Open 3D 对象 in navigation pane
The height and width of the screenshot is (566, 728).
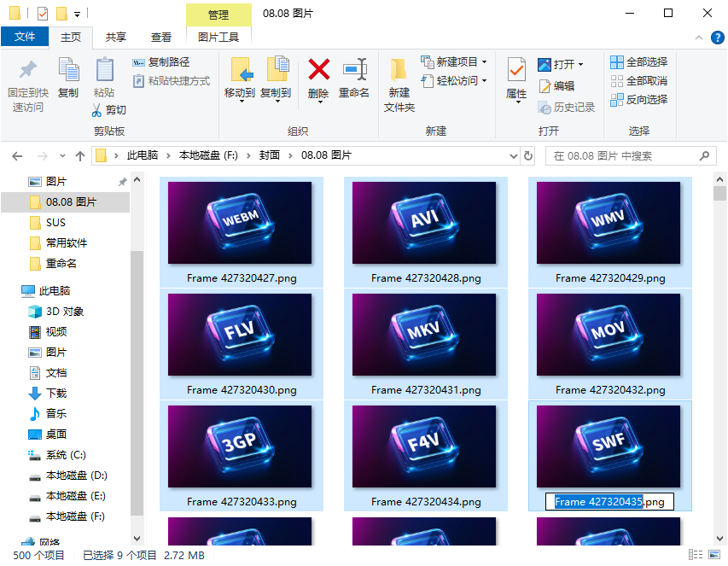[x=65, y=312]
